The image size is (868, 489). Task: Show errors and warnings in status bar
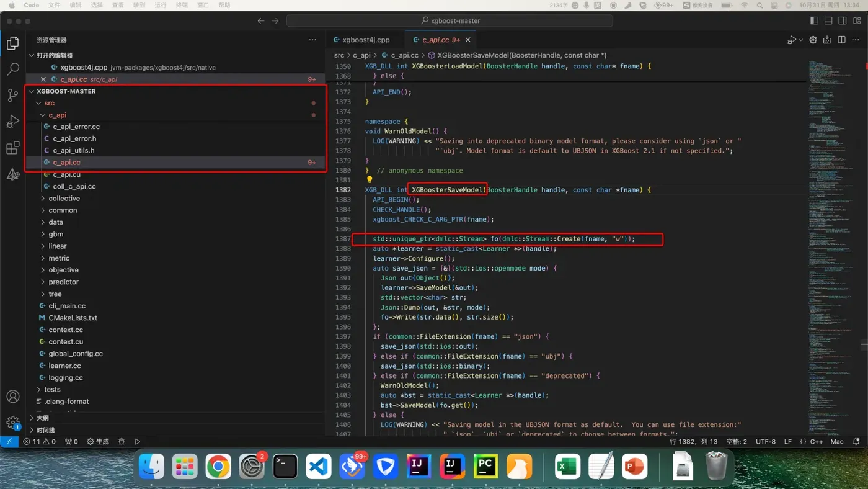(x=39, y=442)
